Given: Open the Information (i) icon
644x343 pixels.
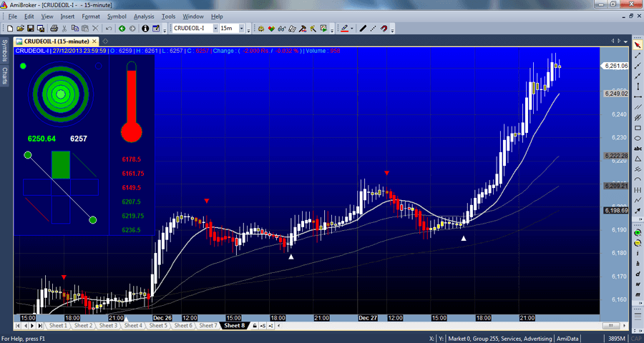Looking at the screenshot, I should coord(145,29).
